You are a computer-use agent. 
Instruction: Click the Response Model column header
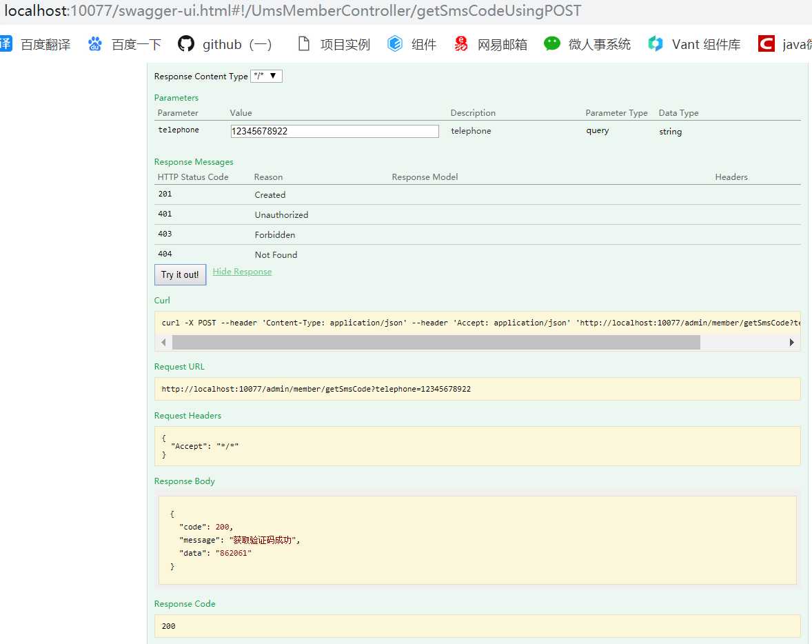(x=425, y=177)
